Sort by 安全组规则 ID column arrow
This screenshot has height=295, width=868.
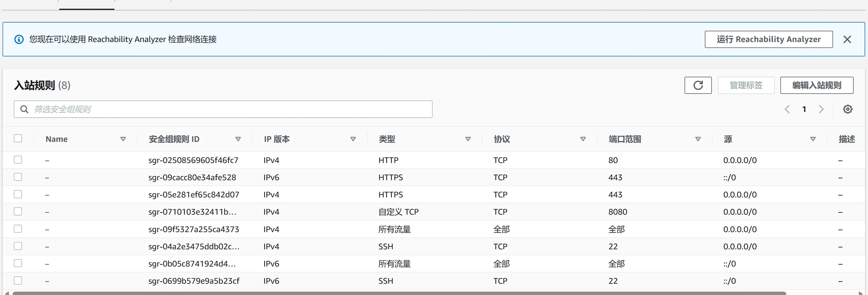point(238,139)
